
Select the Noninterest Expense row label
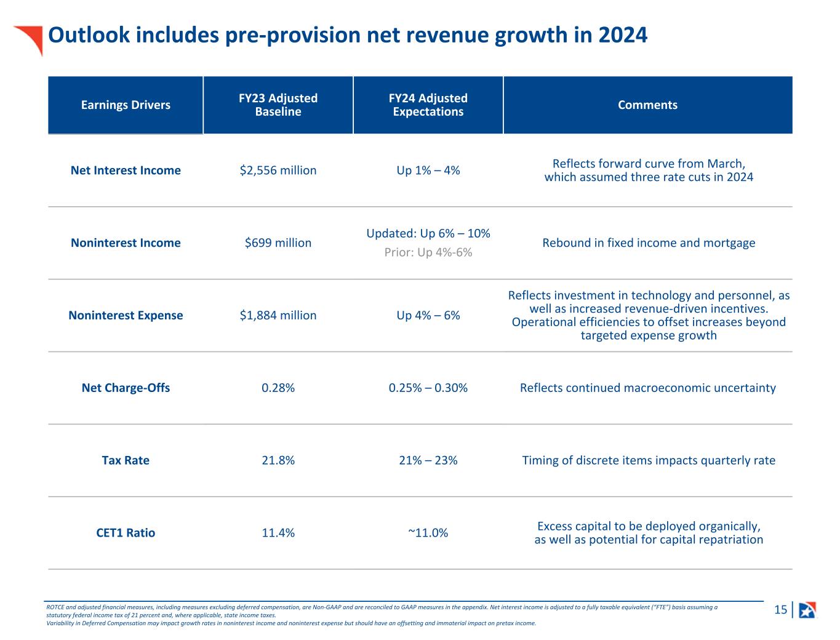tap(126, 316)
